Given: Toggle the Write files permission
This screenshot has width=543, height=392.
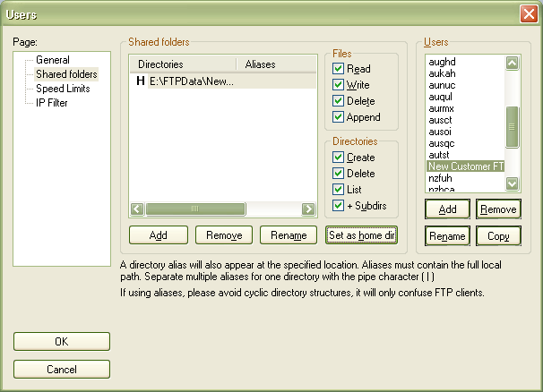Looking at the screenshot, I should [x=339, y=85].
